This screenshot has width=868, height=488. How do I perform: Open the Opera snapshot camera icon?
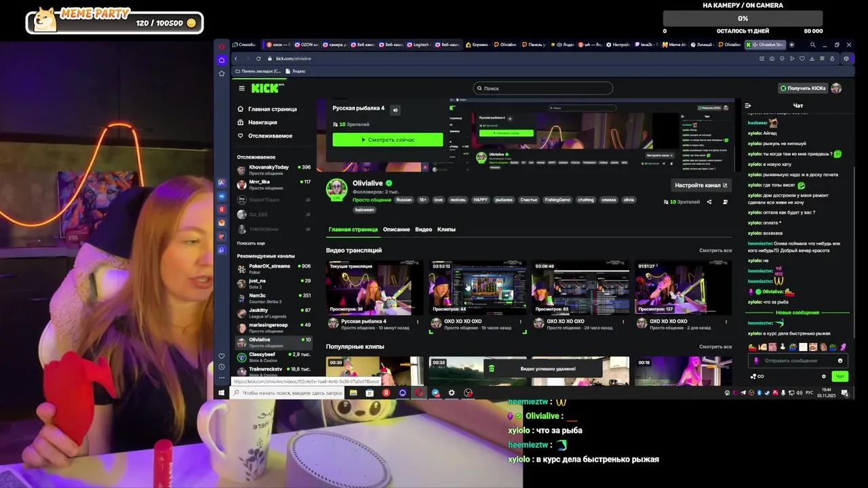click(x=772, y=58)
